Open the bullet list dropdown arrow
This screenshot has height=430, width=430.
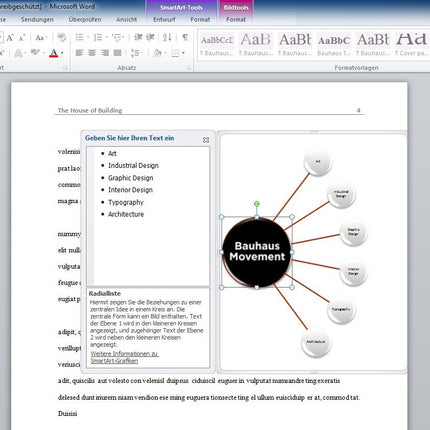pyautogui.click(x=88, y=37)
